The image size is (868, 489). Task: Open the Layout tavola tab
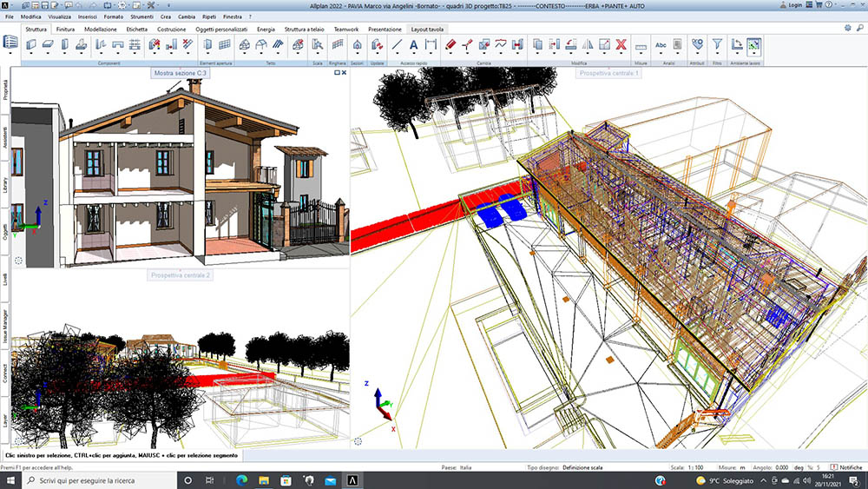click(x=427, y=29)
